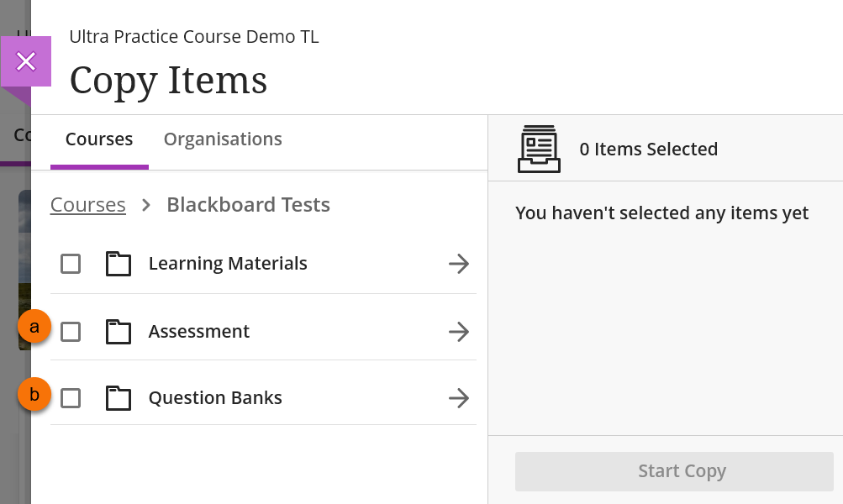This screenshot has width=843, height=504.
Task: Close the Copy Items panel
Action: click(x=26, y=61)
